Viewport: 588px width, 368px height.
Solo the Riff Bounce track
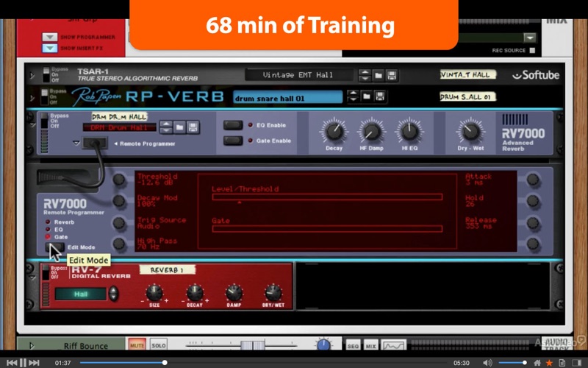tap(159, 345)
